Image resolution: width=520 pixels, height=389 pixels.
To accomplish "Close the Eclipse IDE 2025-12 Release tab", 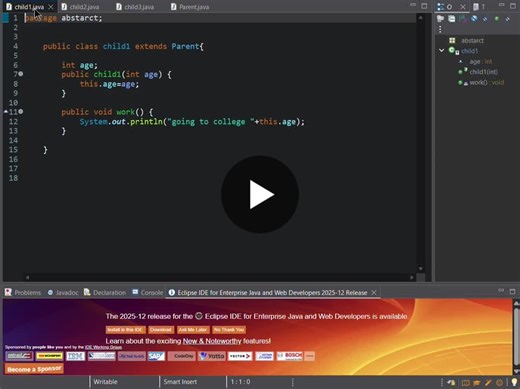I will click(374, 292).
